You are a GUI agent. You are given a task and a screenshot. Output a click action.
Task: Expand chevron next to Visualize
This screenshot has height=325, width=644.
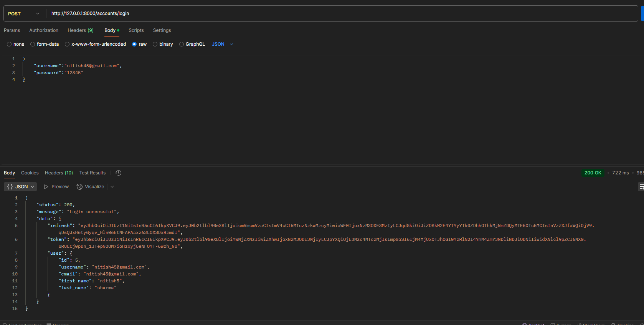pyautogui.click(x=112, y=187)
